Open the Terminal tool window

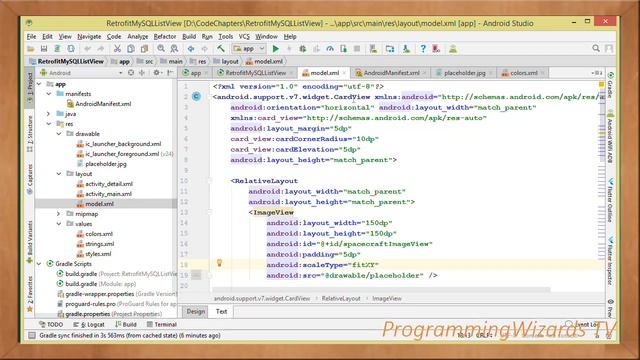pos(162,324)
